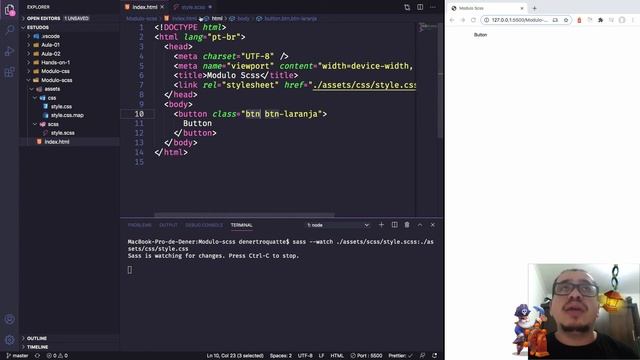
Task: Open style.scss file in explorer
Action: pyautogui.click(x=62, y=133)
